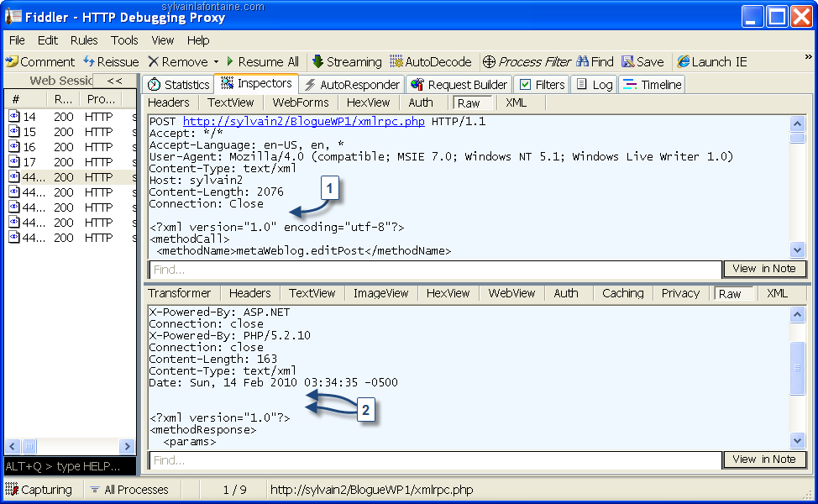Select response Privacy tab
Viewport: 818px width, 504px height.
(x=680, y=293)
